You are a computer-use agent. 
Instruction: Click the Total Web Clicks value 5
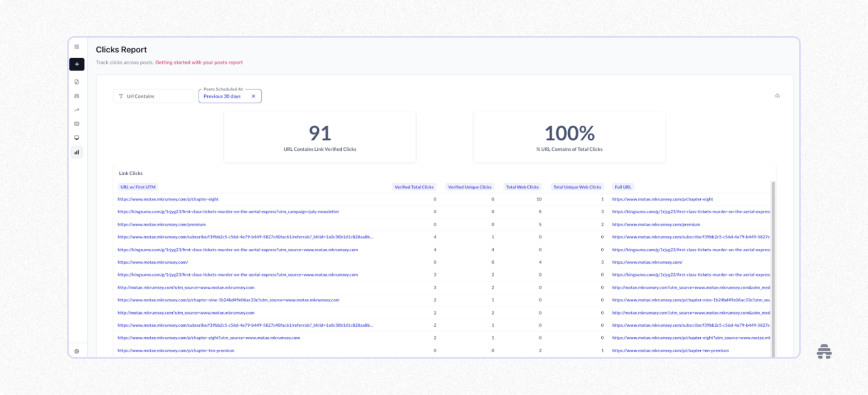pyautogui.click(x=540, y=225)
